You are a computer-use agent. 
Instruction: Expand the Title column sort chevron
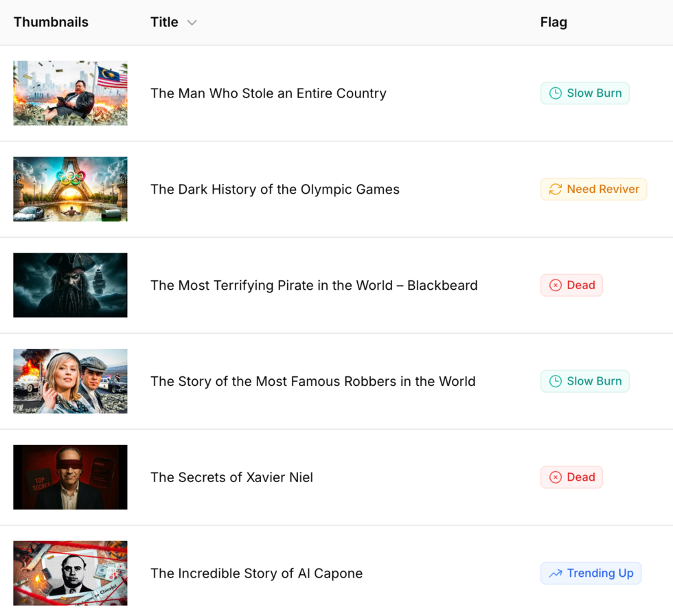click(192, 23)
